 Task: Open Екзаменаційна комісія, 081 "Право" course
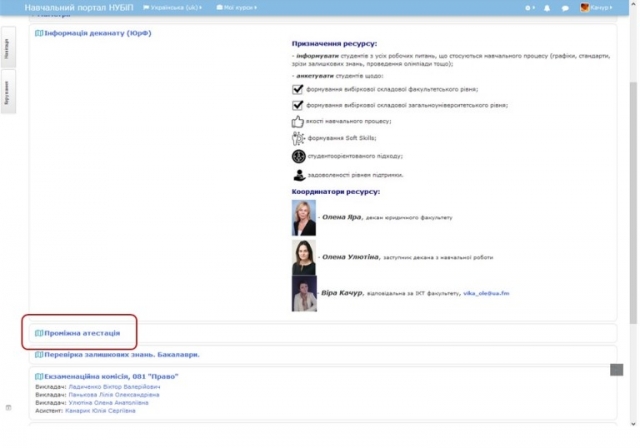[111, 376]
